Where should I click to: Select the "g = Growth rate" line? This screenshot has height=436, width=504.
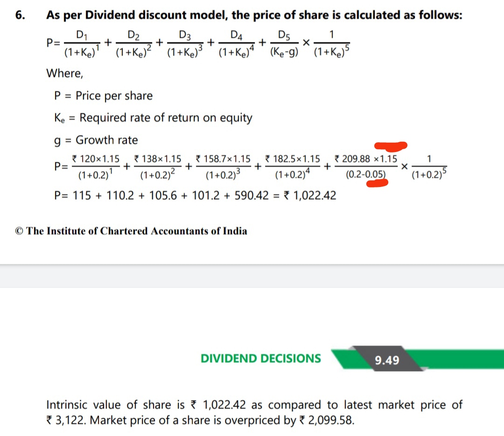click(96, 140)
